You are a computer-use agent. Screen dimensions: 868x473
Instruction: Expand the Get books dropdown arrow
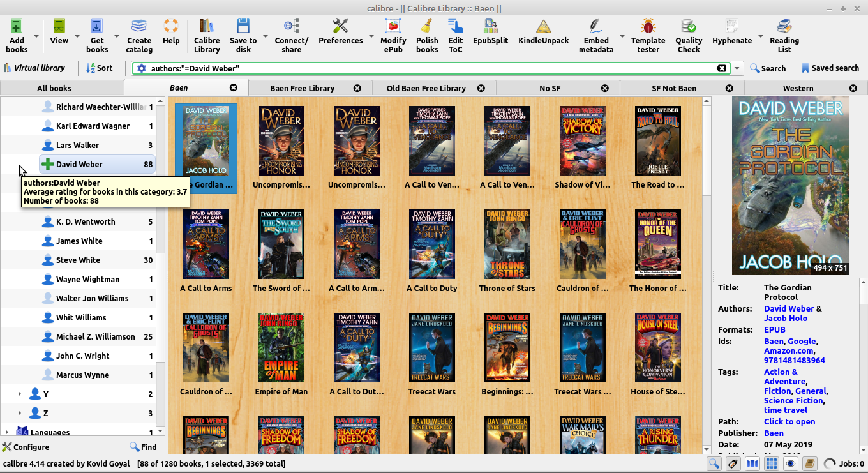pos(117,36)
